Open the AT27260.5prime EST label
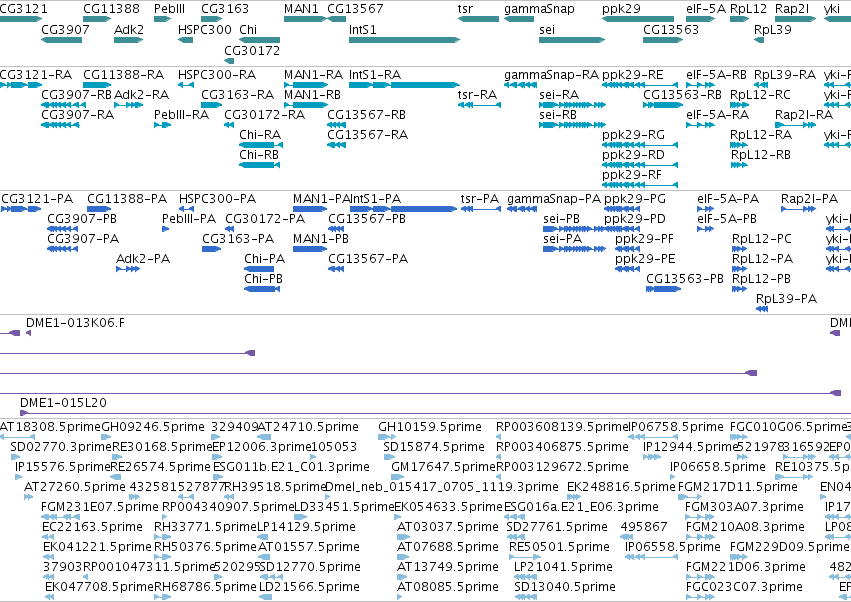Viewport: 851px width, 602px height. tap(75, 487)
